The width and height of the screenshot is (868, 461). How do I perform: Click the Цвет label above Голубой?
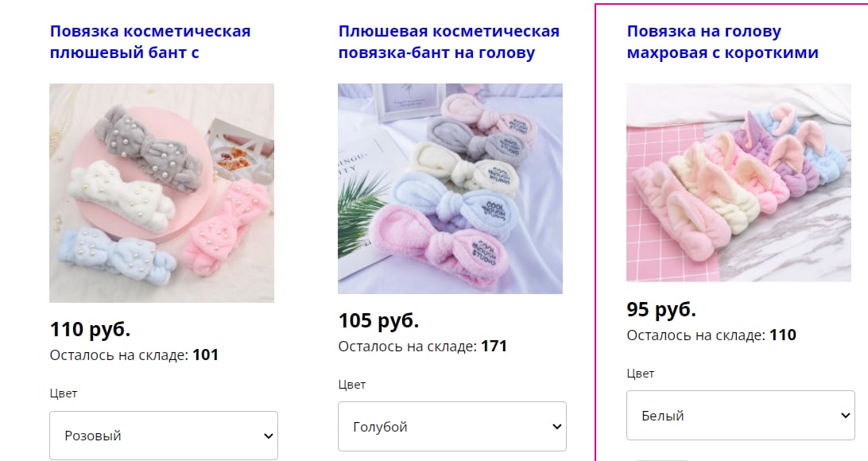(352, 385)
